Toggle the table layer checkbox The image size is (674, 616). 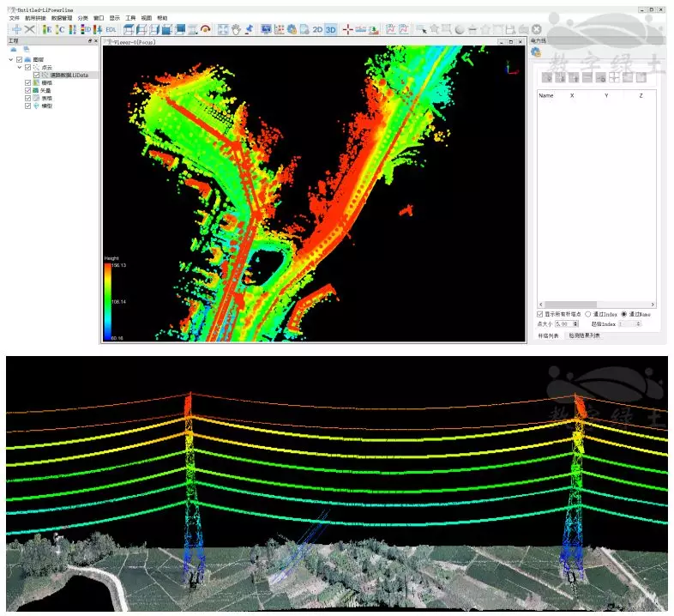(28, 98)
